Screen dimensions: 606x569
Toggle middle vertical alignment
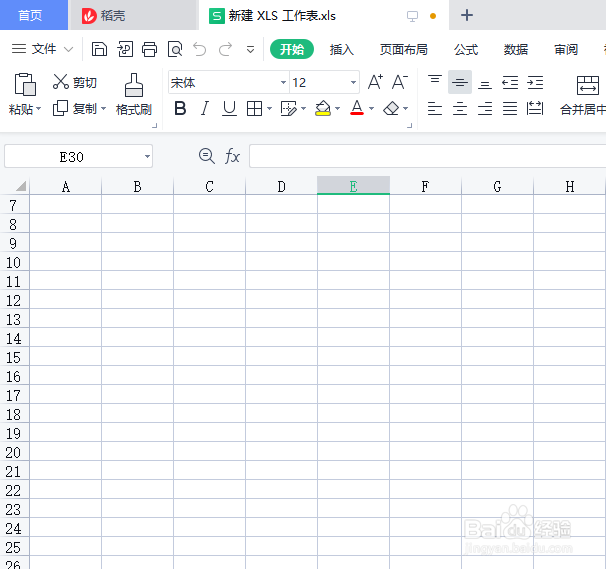click(460, 82)
